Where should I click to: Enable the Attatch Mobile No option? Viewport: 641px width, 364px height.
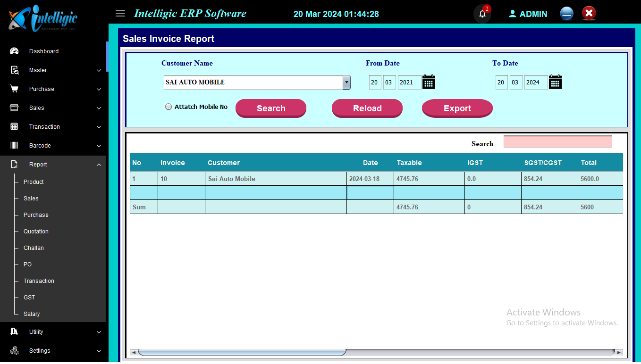[x=169, y=107]
